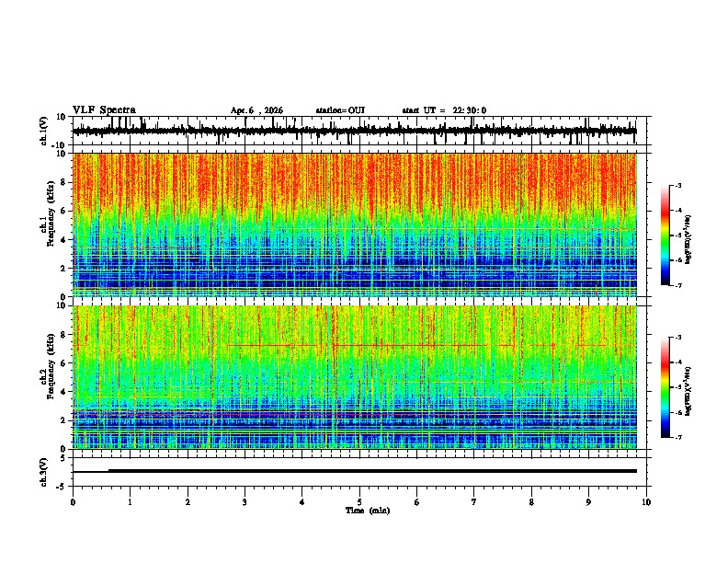Click the "ch.3(V)" axis label
The image size is (728, 563).
coord(44,472)
